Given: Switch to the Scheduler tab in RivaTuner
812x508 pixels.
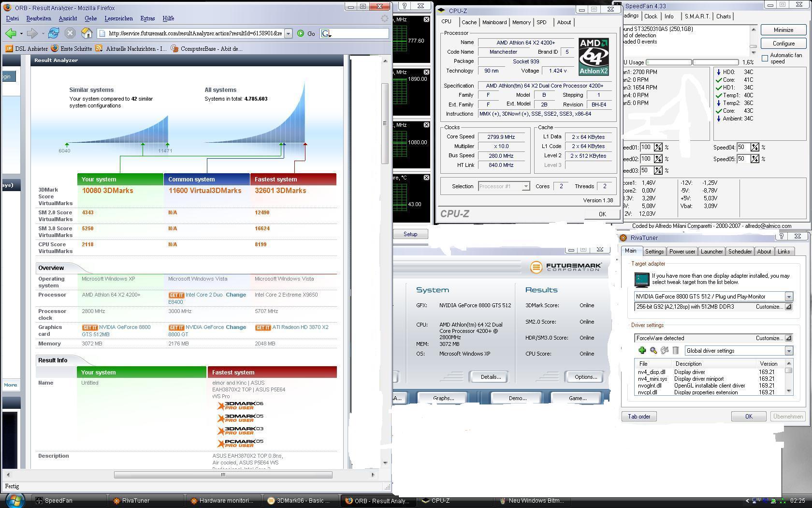Looking at the screenshot, I should tap(740, 252).
